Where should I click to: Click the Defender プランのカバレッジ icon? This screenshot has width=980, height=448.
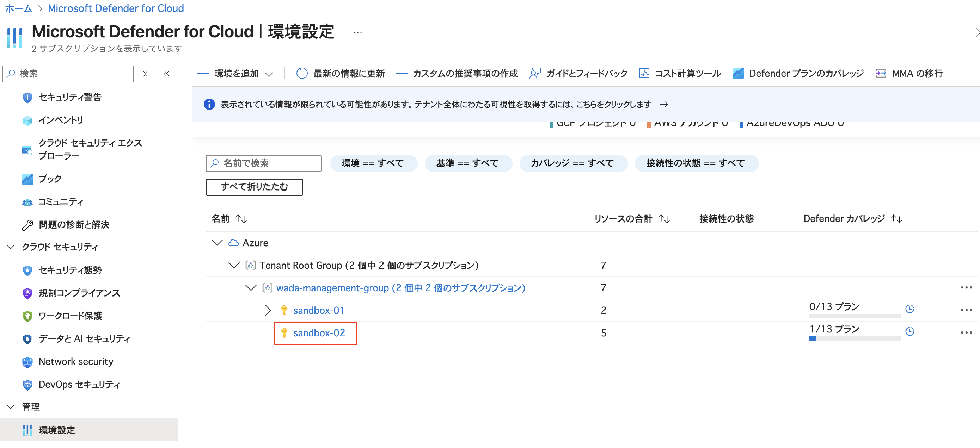[738, 73]
